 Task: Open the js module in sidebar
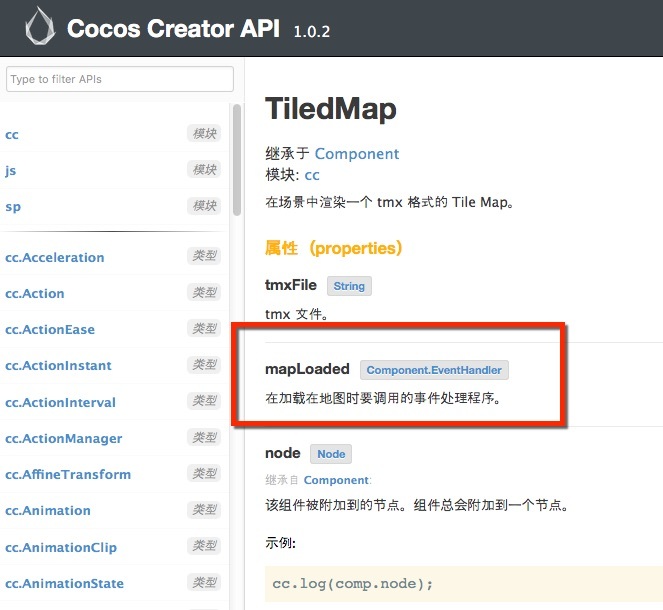coord(11,171)
